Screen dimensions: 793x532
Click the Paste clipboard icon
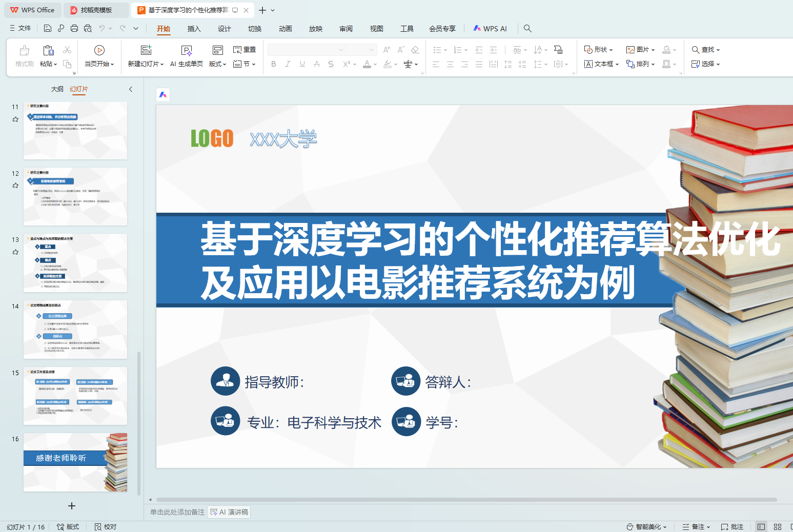tap(48, 50)
